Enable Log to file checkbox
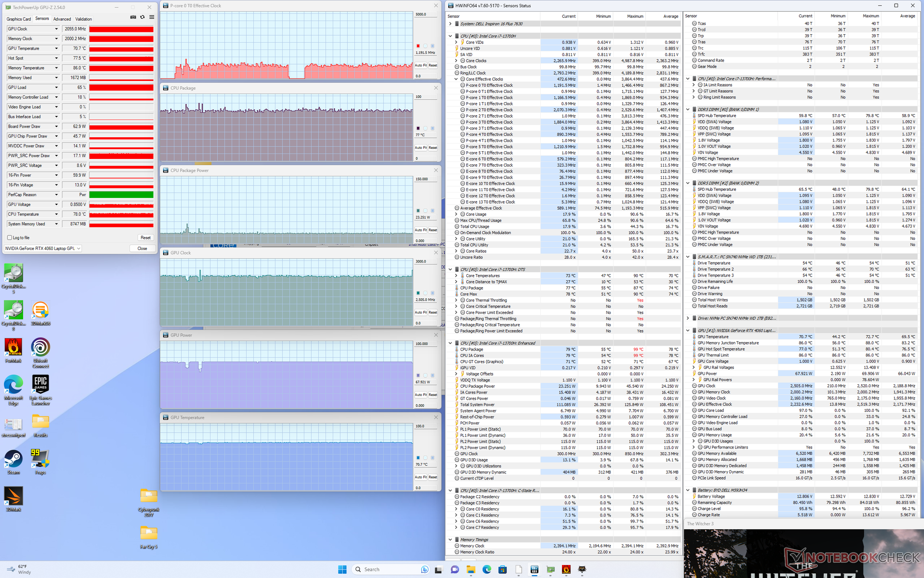Image resolution: width=924 pixels, height=578 pixels. click(x=10, y=237)
